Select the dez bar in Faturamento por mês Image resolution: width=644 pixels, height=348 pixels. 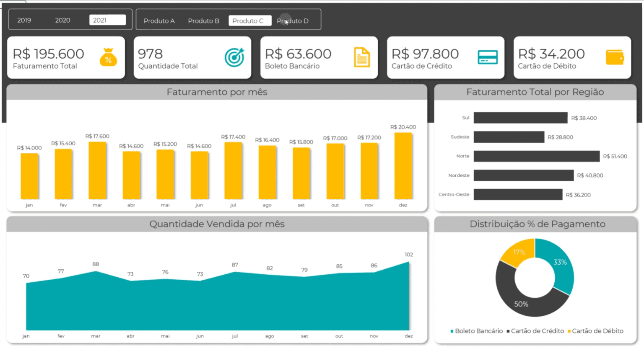[x=403, y=165]
